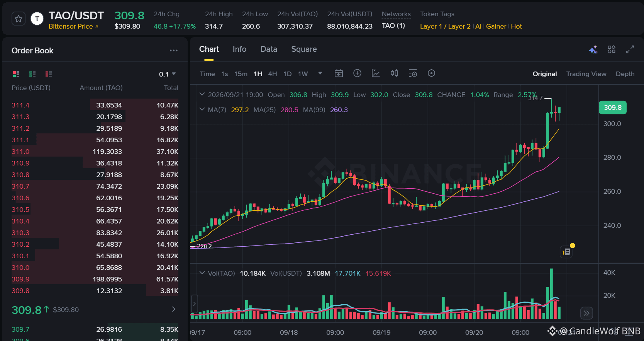Switch to the Info tab
Viewport: 644px width, 341px height.
pyautogui.click(x=239, y=49)
